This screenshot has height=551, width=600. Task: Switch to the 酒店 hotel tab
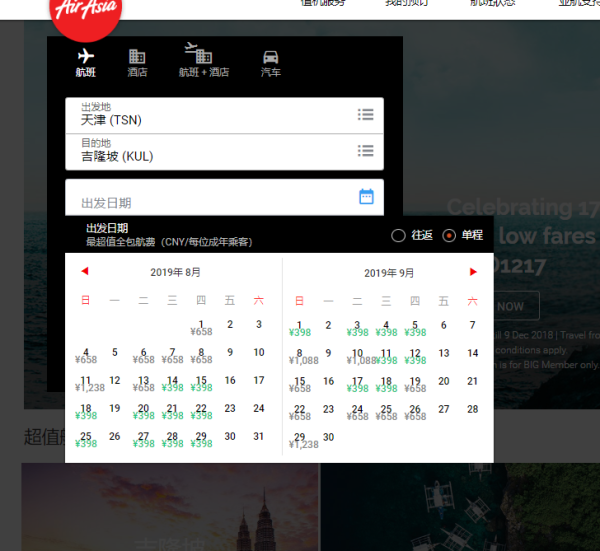pyautogui.click(x=137, y=63)
